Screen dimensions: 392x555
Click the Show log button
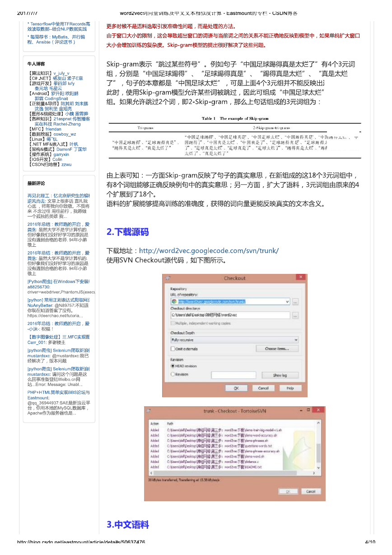280,375
